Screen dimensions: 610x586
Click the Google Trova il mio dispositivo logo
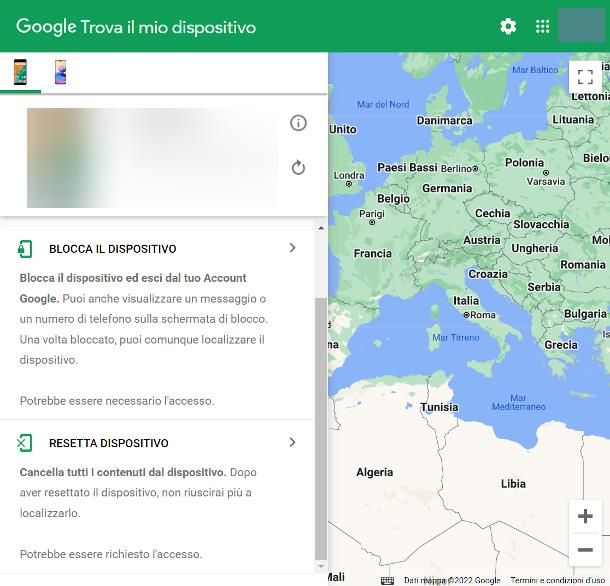click(x=136, y=27)
